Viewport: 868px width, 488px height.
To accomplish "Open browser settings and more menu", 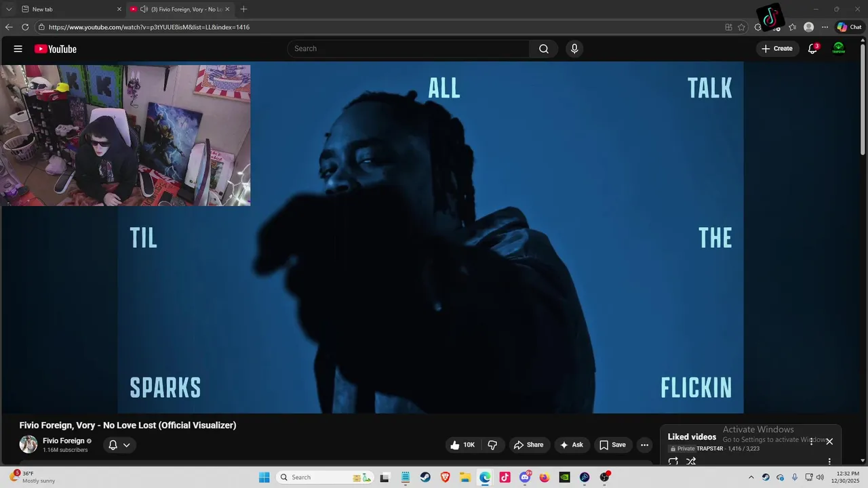I will click(825, 27).
